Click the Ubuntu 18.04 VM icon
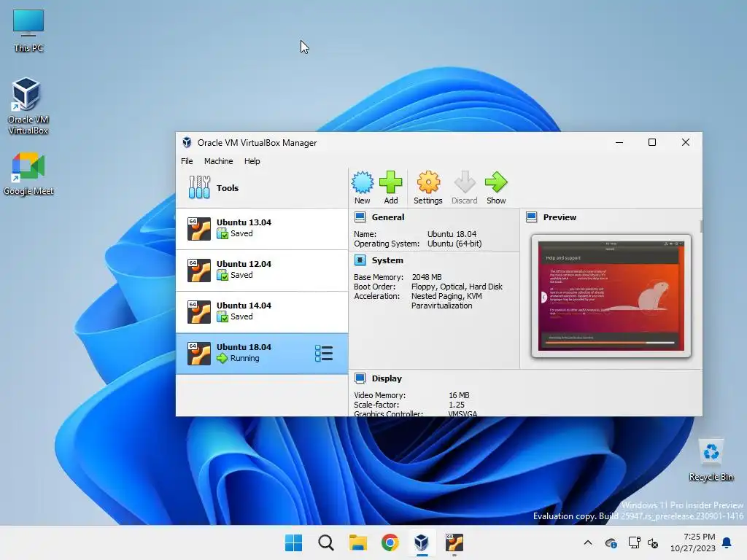Viewport: 747px width, 560px height. (x=198, y=354)
